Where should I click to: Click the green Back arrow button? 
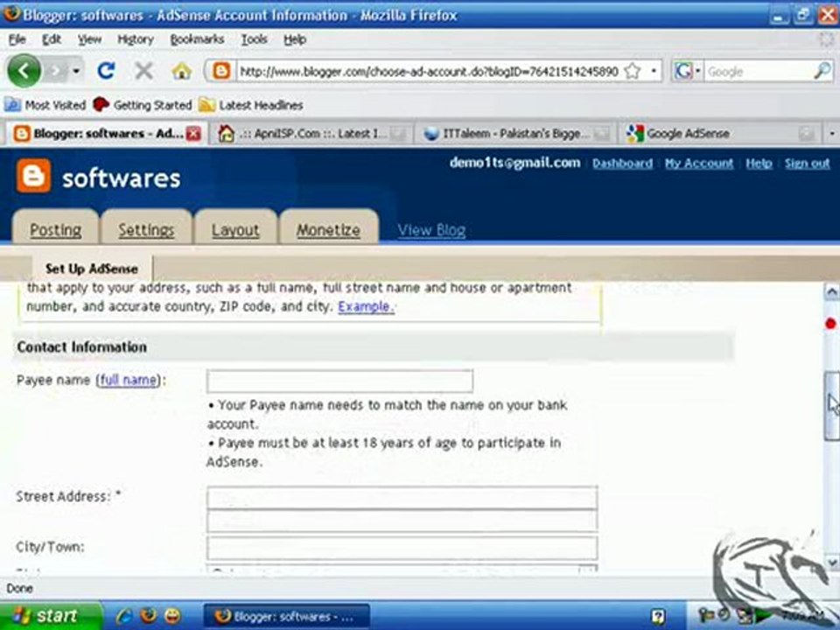pos(24,71)
